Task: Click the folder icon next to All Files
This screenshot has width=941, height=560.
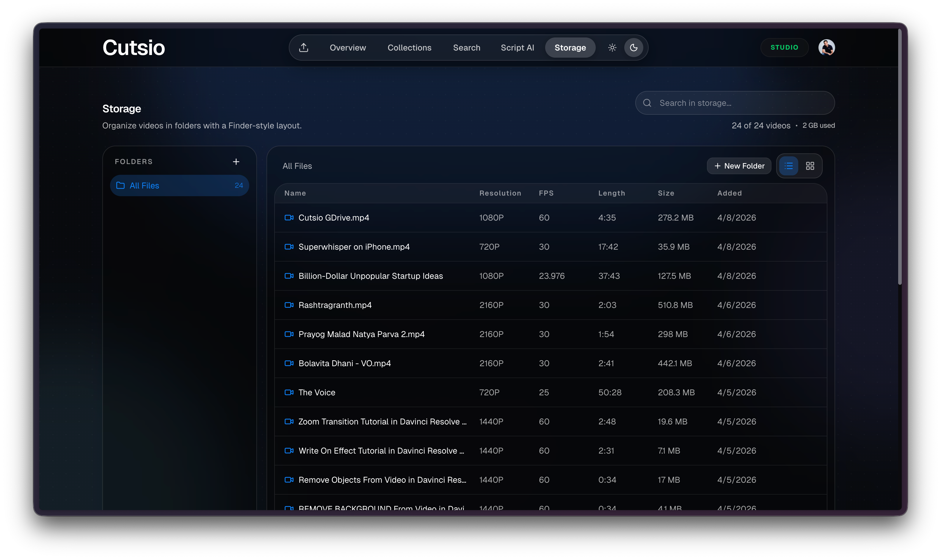Action: 120,185
